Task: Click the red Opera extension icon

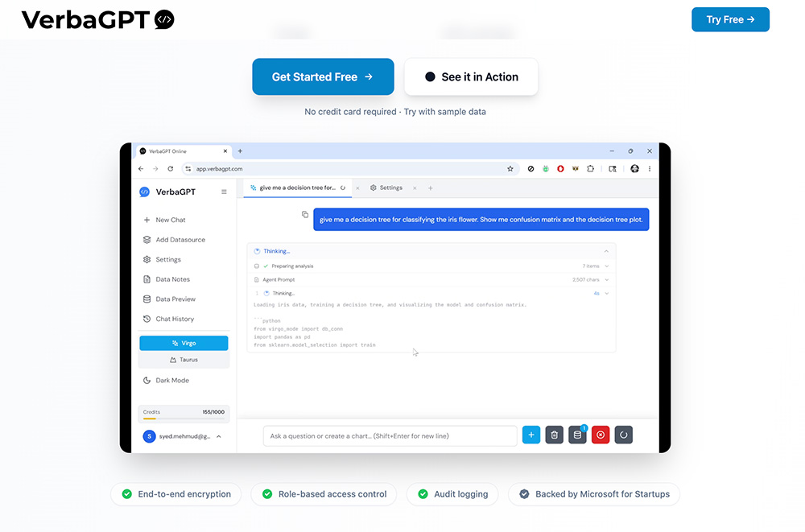Action: (x=560, y=169)
